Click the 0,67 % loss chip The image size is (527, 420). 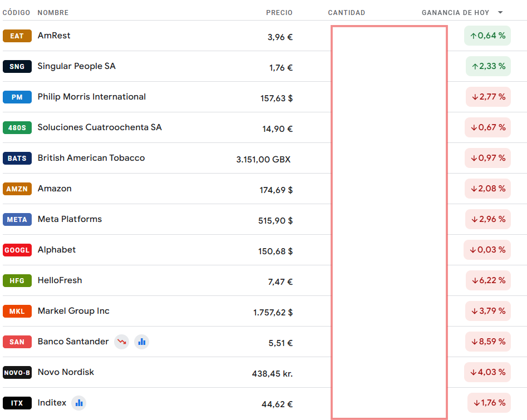(487, 127)
